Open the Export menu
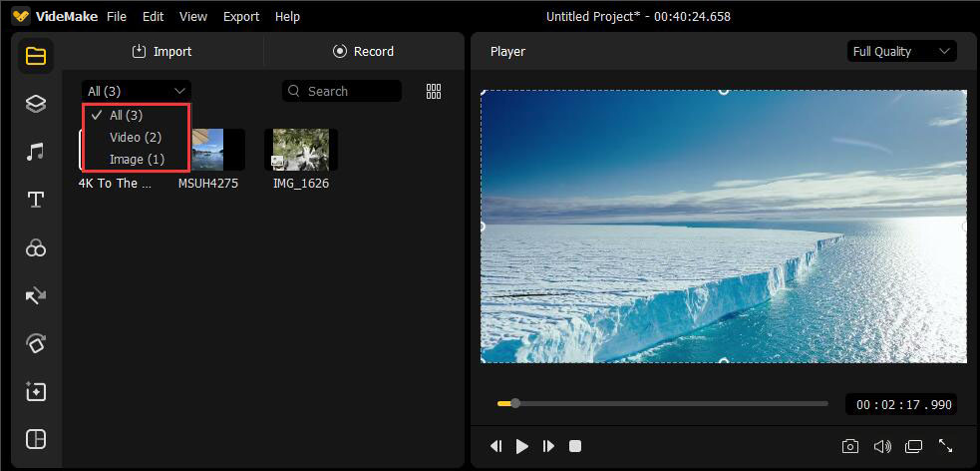980x471 pixels. [241, 17]
